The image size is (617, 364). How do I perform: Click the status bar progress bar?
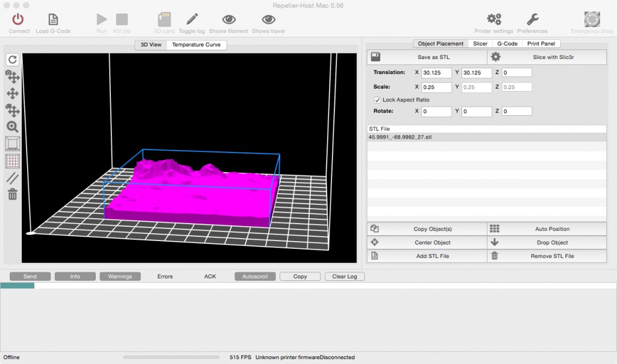pyautogui.click(x=171, y=357)
